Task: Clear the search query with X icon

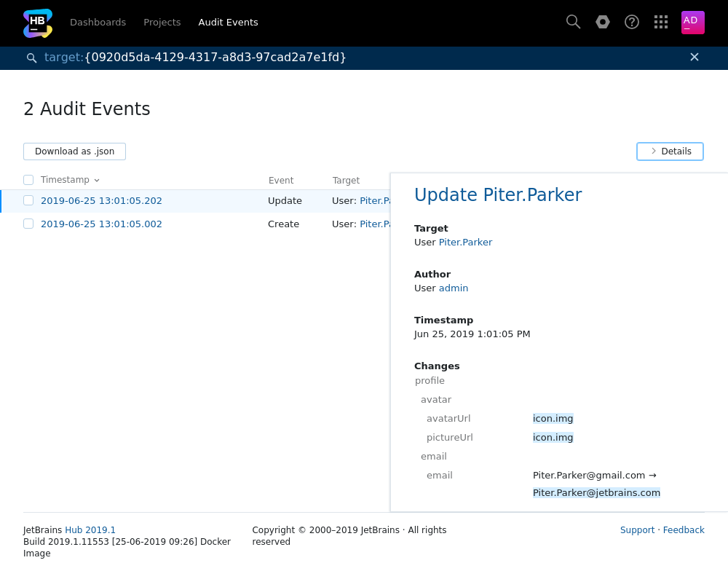Action: pos(694,57)
